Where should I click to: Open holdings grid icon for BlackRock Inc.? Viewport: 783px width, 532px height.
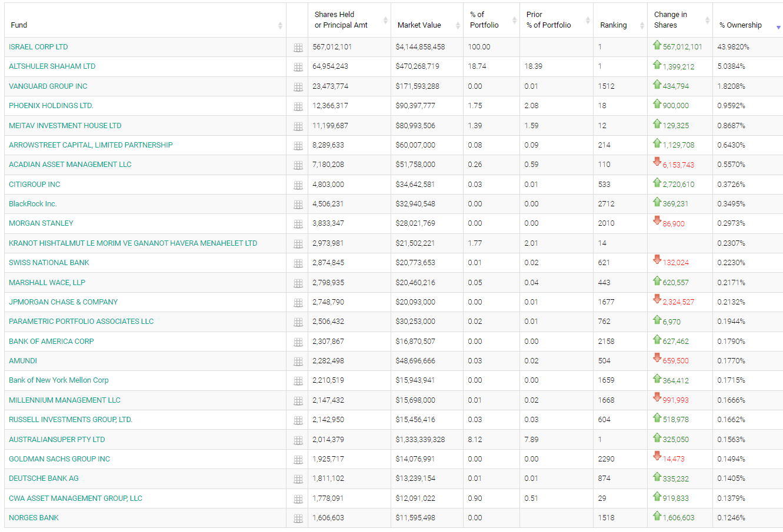click(x=298, y=205)
